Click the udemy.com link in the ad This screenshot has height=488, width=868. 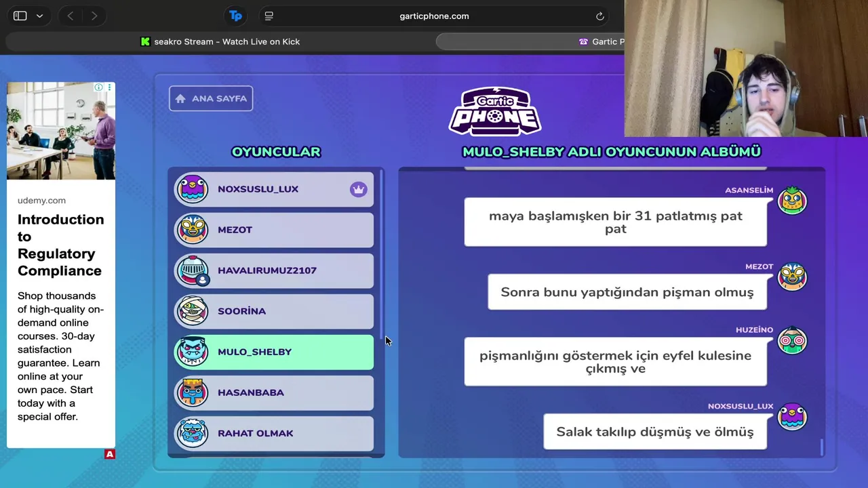coord(41,201)
